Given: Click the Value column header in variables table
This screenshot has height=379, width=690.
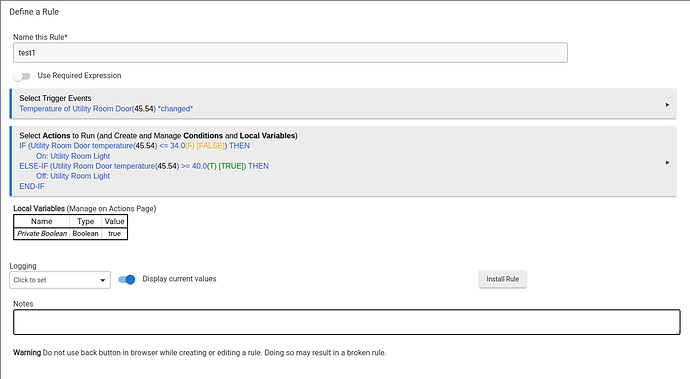Looking at the screenshot, I should click(x=114, y=221).
